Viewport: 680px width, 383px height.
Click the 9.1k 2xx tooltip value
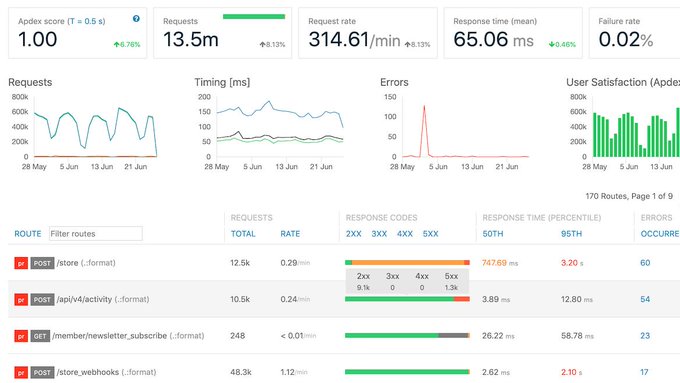363,288
